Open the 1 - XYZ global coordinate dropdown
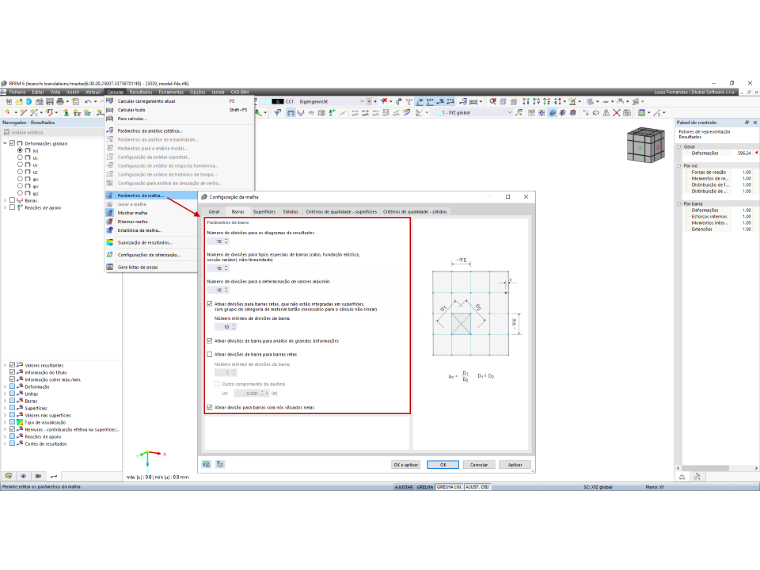The height and width of the screenshot is (570, 760). coord(509,112)
